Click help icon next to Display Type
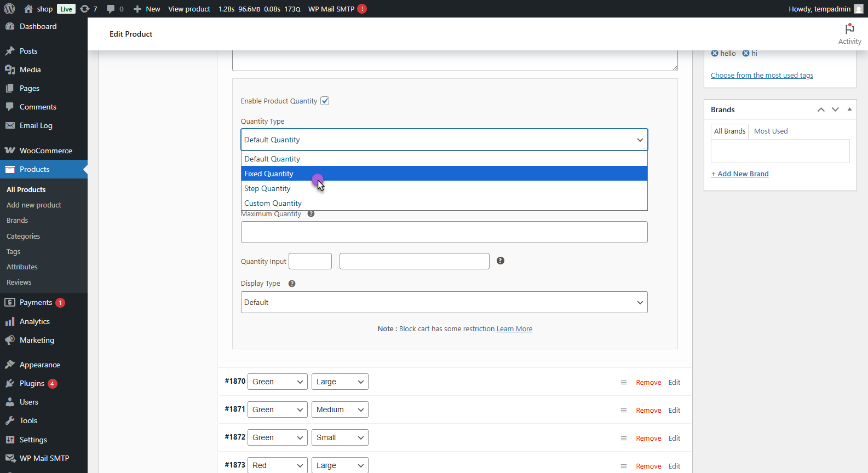The image size is (868, 473). coord(292,284)
